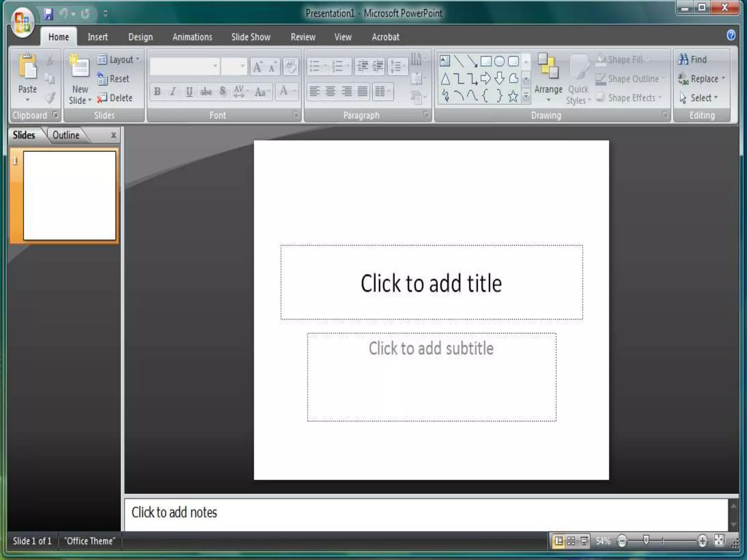
Task: Select the star shape in the Drawing gallery
Action: click(513, 96)
